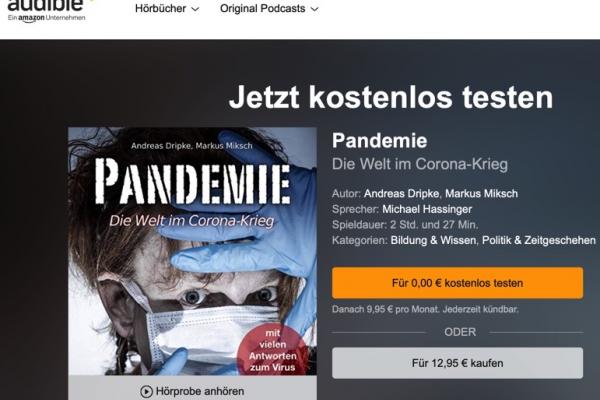600x400 pixels.
Task: Open Bildung & Wissen category
Action: (433, 240)
